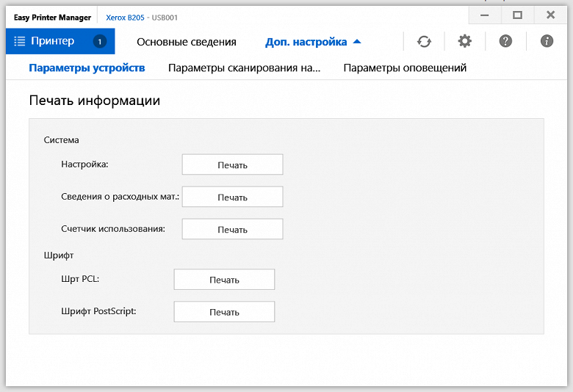573x392 pixels.
Task: Print the Шрифт PostScript font list
Action: coord(224,312)
